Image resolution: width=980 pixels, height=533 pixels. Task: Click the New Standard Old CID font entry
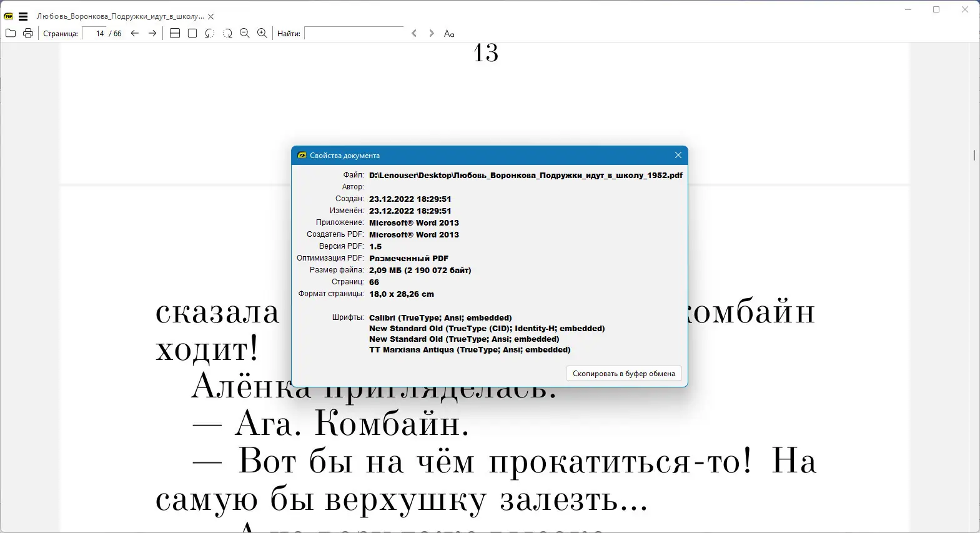point(487,329)
